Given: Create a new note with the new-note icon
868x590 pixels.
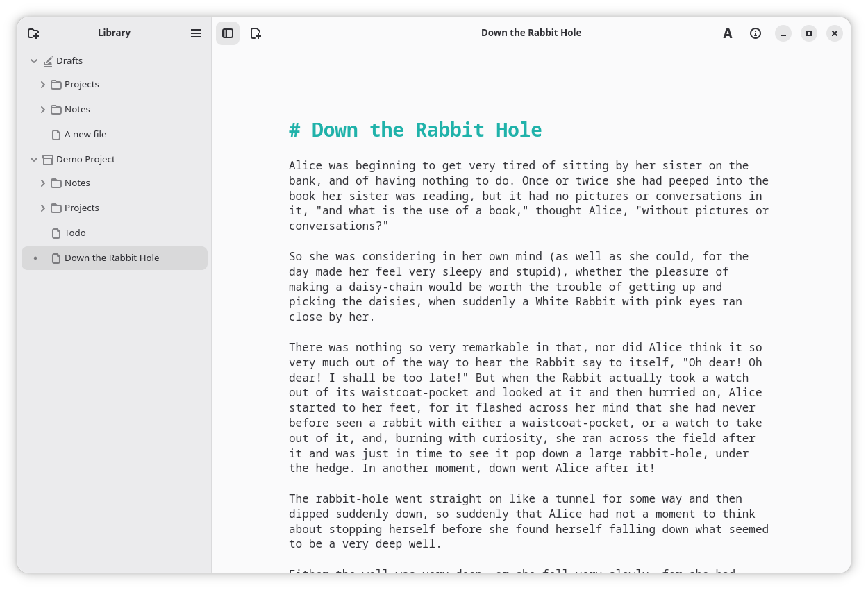Looking at the screenshot, I should click(256, 33).
